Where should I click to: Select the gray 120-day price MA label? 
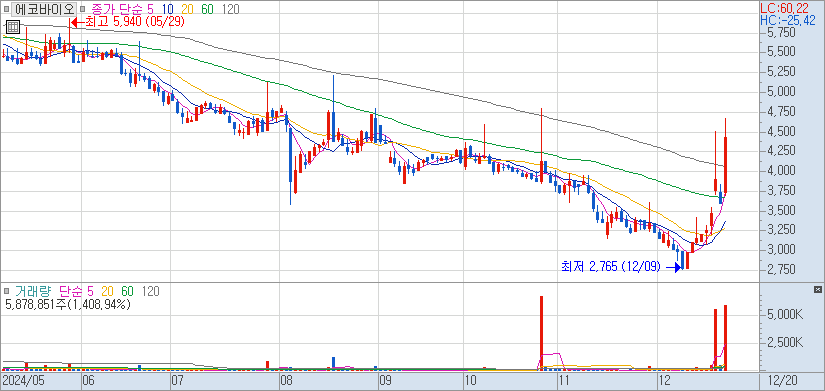[231, 9]
